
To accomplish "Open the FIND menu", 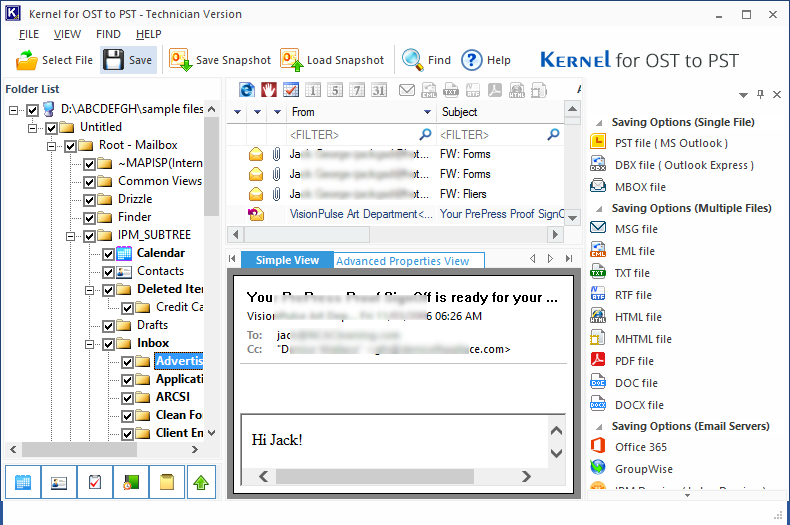I will (x=108, y=34).
